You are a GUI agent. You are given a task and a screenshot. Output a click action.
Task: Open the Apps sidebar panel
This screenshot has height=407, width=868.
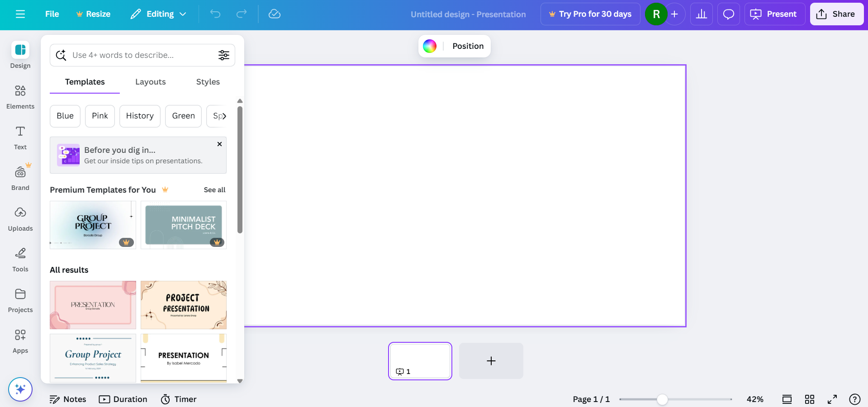pos(20,341)
